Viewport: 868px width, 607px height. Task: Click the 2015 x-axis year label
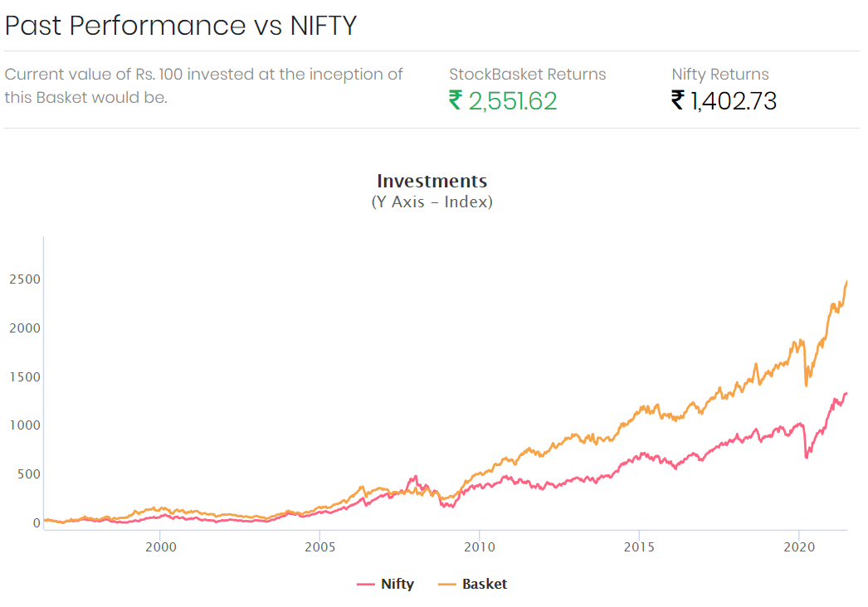[x=639, y=547]
